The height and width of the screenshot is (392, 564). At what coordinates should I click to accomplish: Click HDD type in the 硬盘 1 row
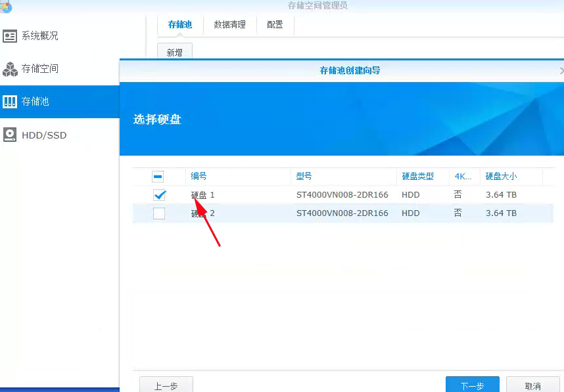pyautogui.click(x=410, y=195)
